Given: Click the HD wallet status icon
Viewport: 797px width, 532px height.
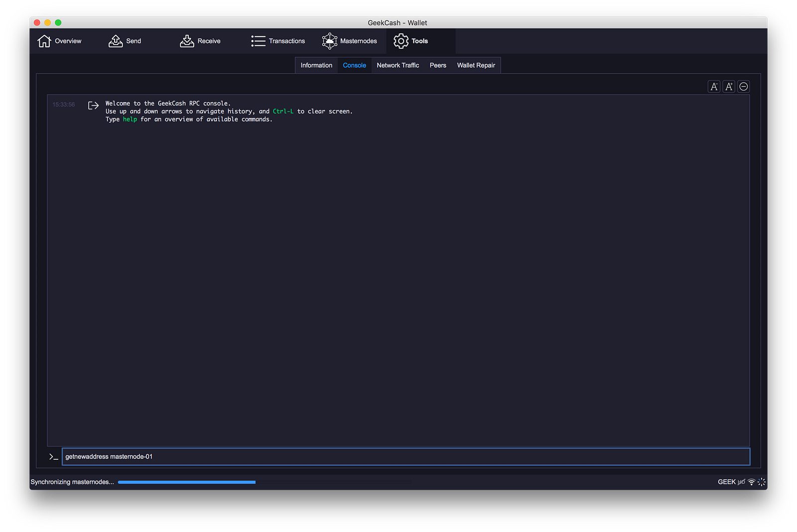Looking at the screenshot, I should pos(742,482).
